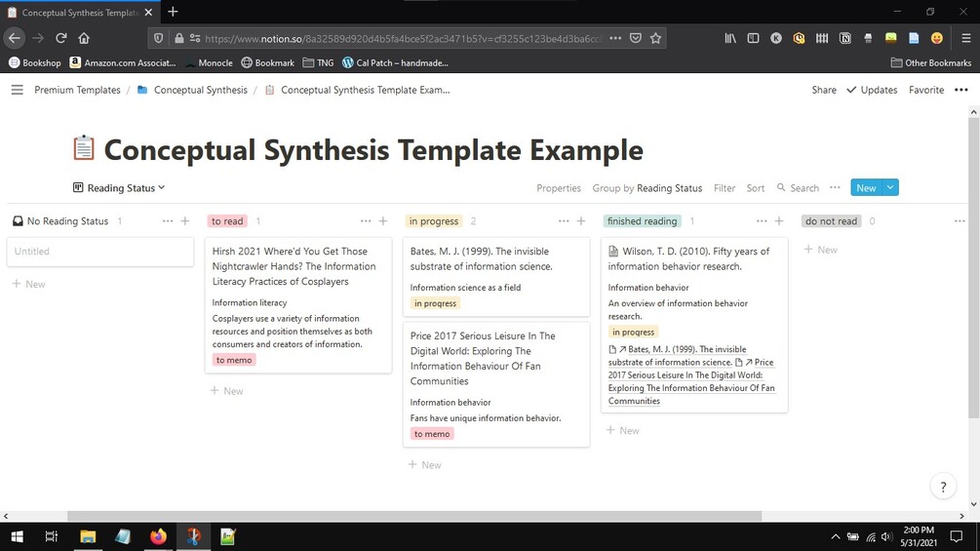Open the Filter menu
Image resolution: width=980 pixels, height=551 pixels.
pyautogui.click(x=725, y=188)
